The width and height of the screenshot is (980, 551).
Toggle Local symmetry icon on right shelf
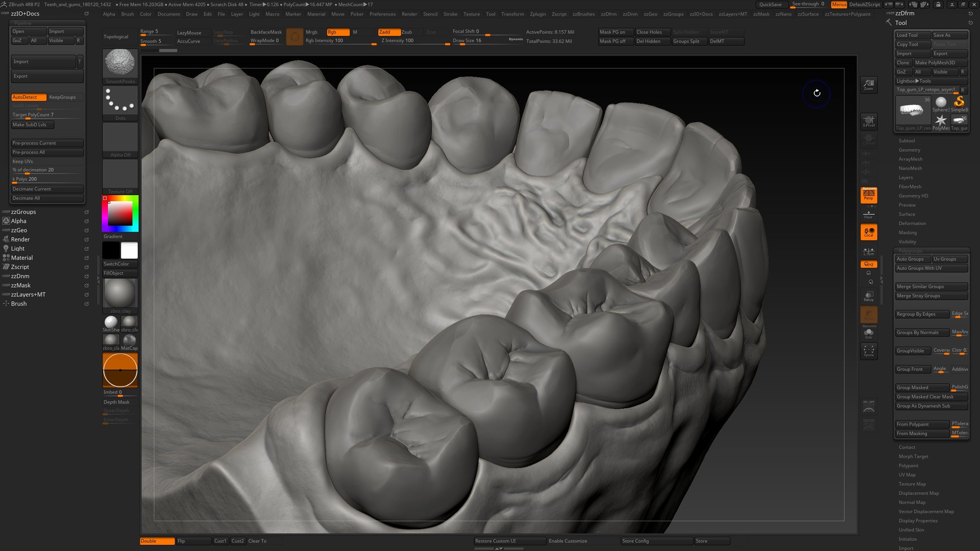point(869,232)
